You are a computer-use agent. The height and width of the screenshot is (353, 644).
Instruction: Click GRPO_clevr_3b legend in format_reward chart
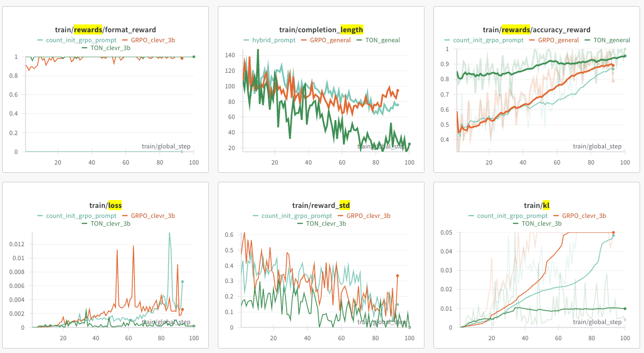(x=148, y=40)
